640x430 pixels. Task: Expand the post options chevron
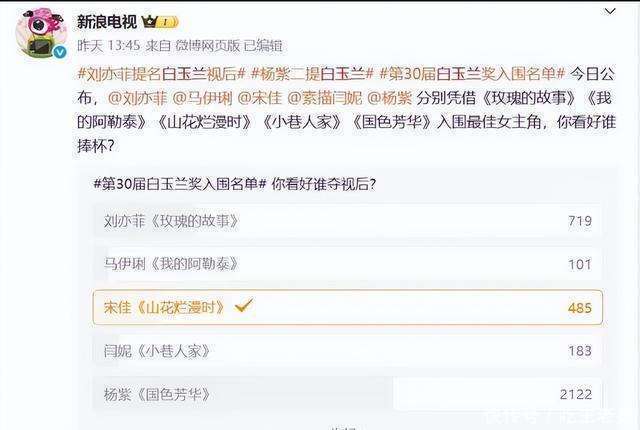tap(610, 11)
